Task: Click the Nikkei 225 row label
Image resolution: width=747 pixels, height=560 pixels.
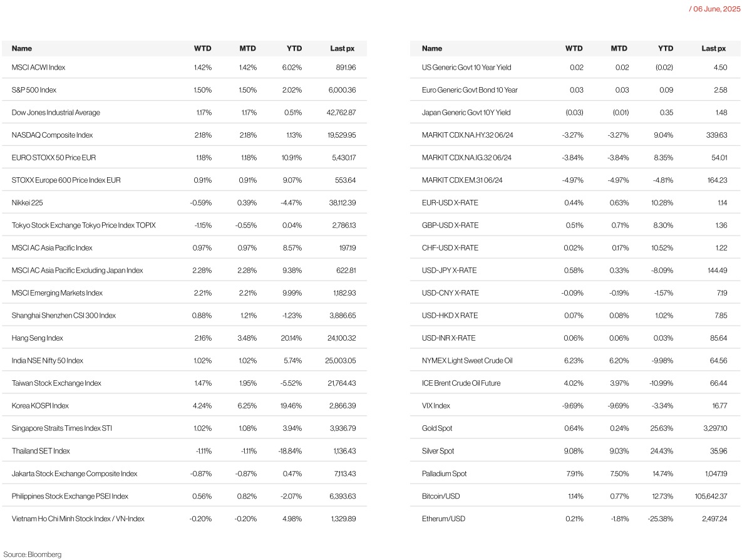Action: [27, 203]
